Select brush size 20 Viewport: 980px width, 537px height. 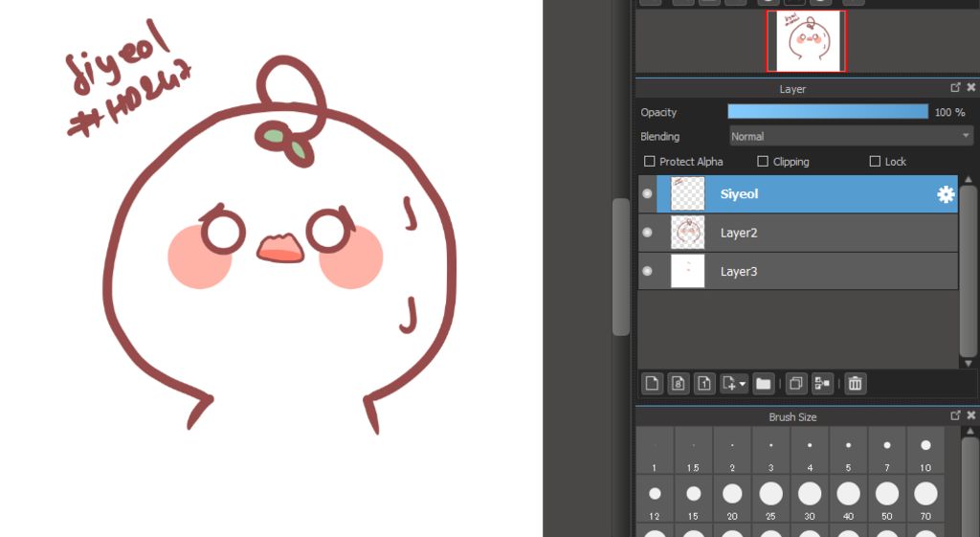[x=732, y=499]
